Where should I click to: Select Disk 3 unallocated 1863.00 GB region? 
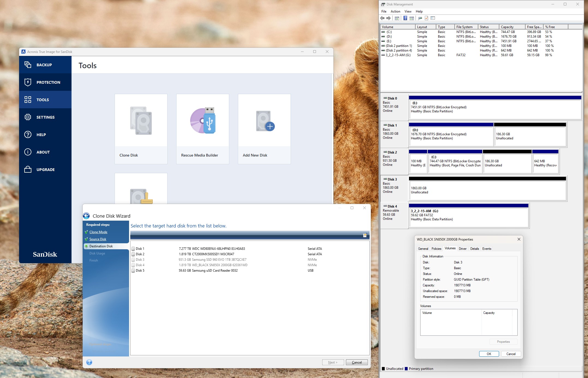[487, 190]
